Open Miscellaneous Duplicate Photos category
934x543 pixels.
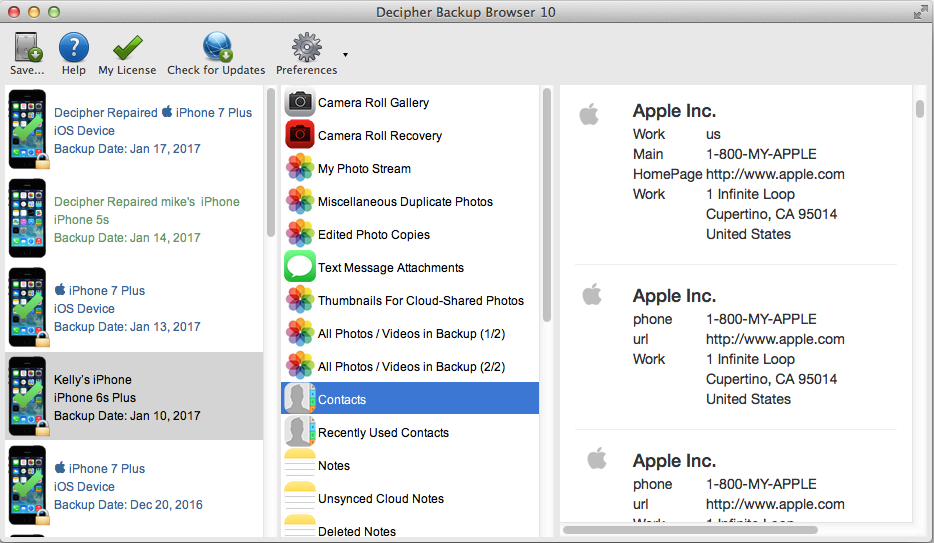[405, 202]
